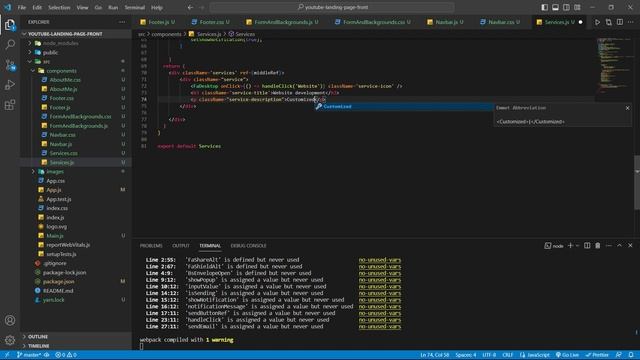Open the Edit menu

pyautogui.click(x=37, y=7)
